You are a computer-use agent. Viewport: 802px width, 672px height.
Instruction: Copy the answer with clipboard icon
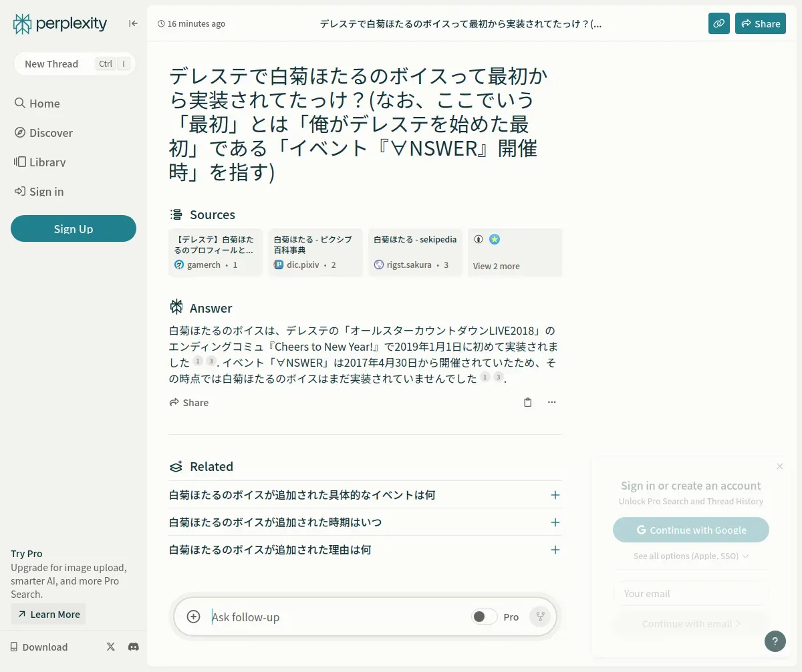pyautogui.click(x=527, y=402)
